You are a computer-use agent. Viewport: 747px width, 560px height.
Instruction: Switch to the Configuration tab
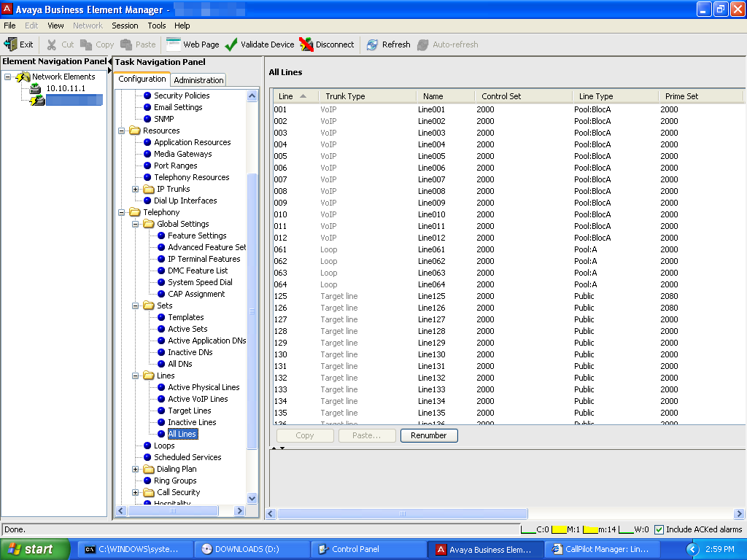coord(142,79)
